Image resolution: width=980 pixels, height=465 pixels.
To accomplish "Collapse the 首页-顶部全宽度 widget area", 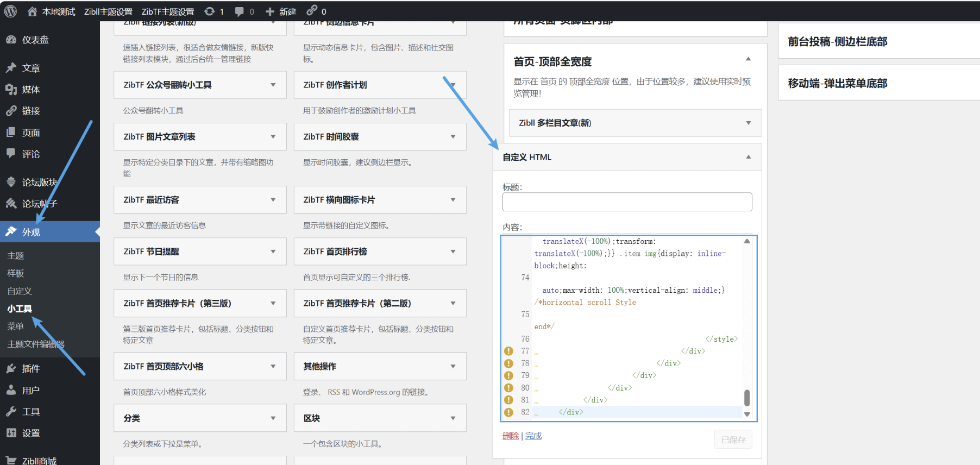I will 748,59.
